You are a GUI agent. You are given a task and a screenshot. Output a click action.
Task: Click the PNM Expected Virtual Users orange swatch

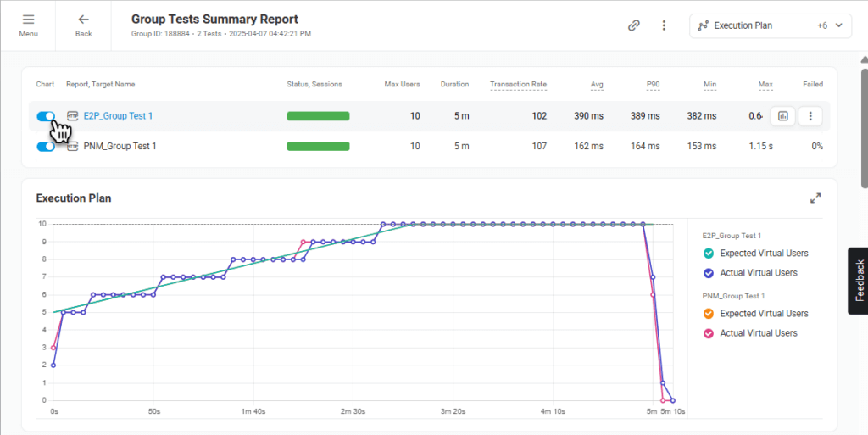(x=709, y=314)
